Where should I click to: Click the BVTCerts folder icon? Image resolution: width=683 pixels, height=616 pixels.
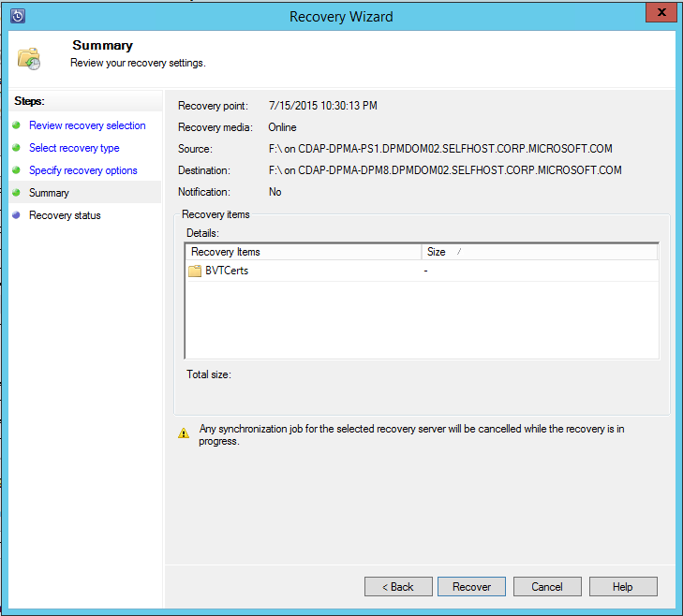[195, 271]
